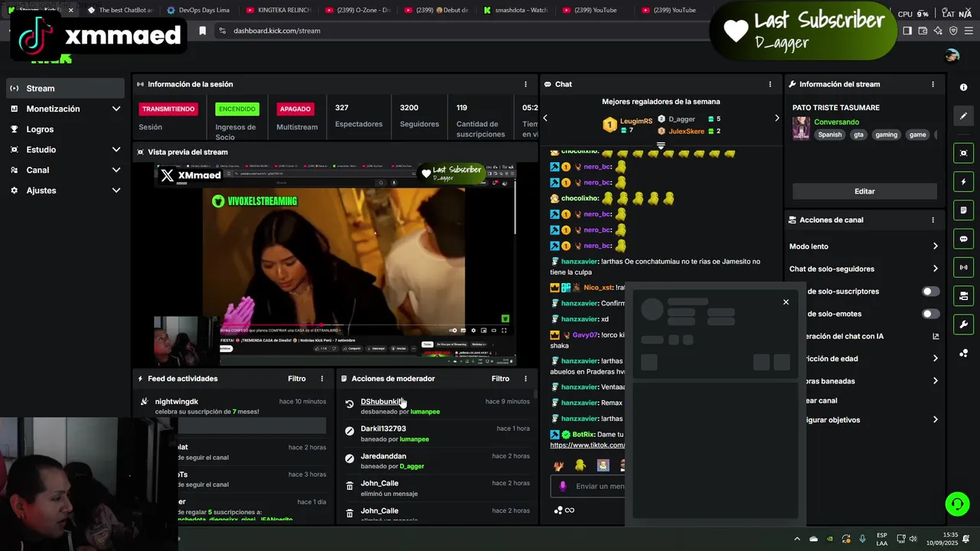Click the gaming tag in stream info
Screen dimensions: 980x551
[x=886, y=135]
